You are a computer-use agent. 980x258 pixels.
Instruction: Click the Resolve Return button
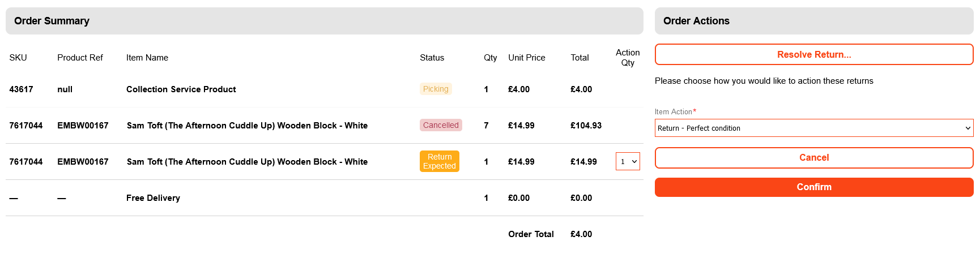coord(813,55)
